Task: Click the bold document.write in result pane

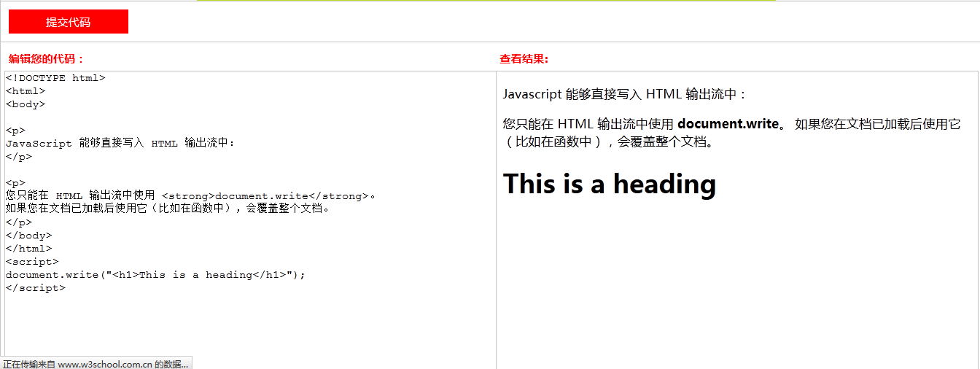Action: (x=728, y=124)
